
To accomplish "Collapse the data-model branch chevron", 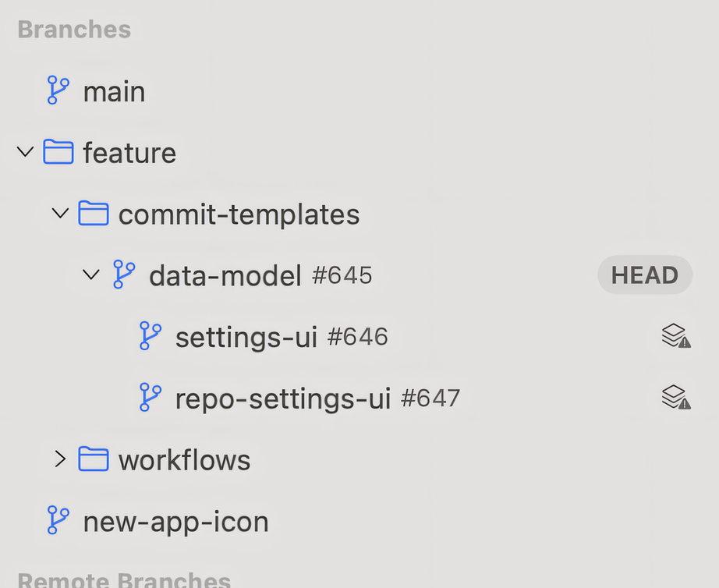I will point(91,275).
